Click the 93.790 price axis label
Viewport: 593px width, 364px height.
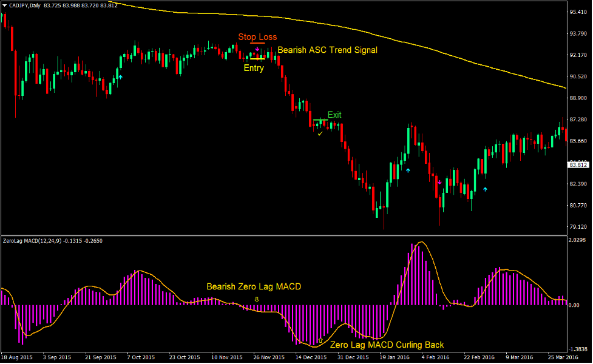[x=578, y=33]
